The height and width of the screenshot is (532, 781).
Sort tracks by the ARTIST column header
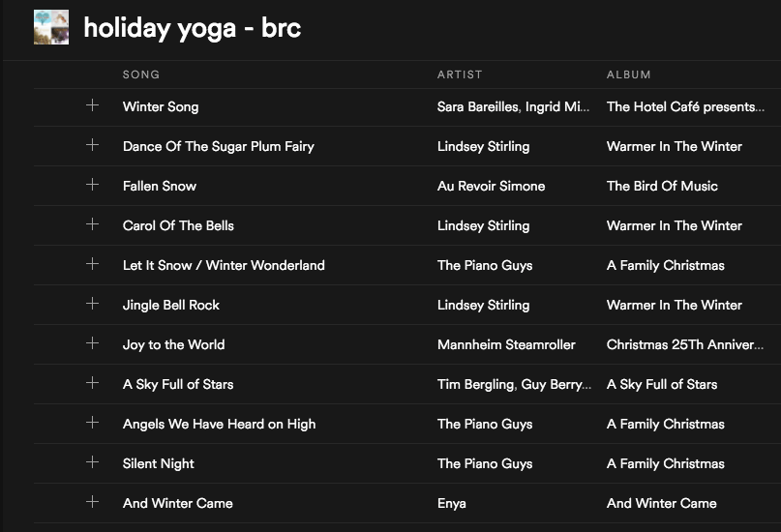[x=459, y=74]
